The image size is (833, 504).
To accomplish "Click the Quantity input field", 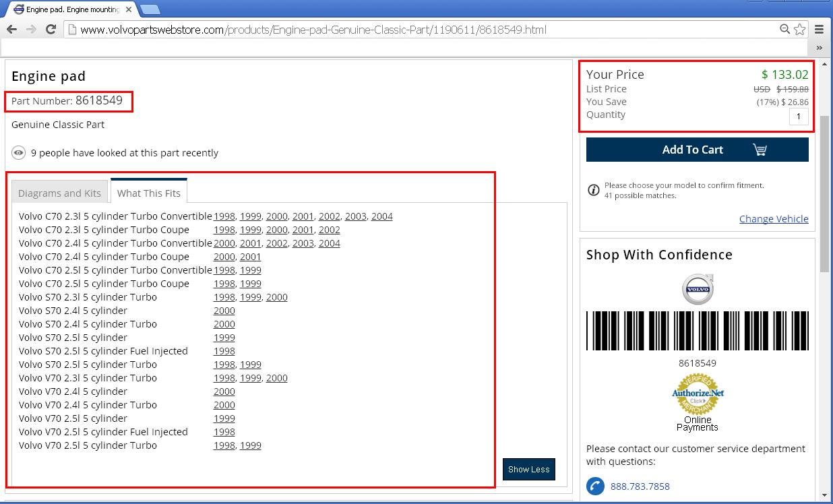I will [x=799, y=117].
